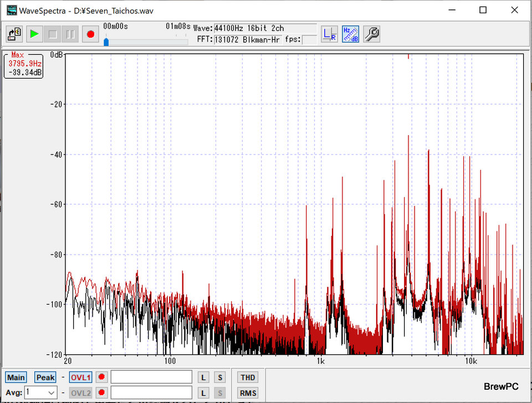Toggle the L/R channel selection icon
The image size is (532, 403).
point(329,34)
